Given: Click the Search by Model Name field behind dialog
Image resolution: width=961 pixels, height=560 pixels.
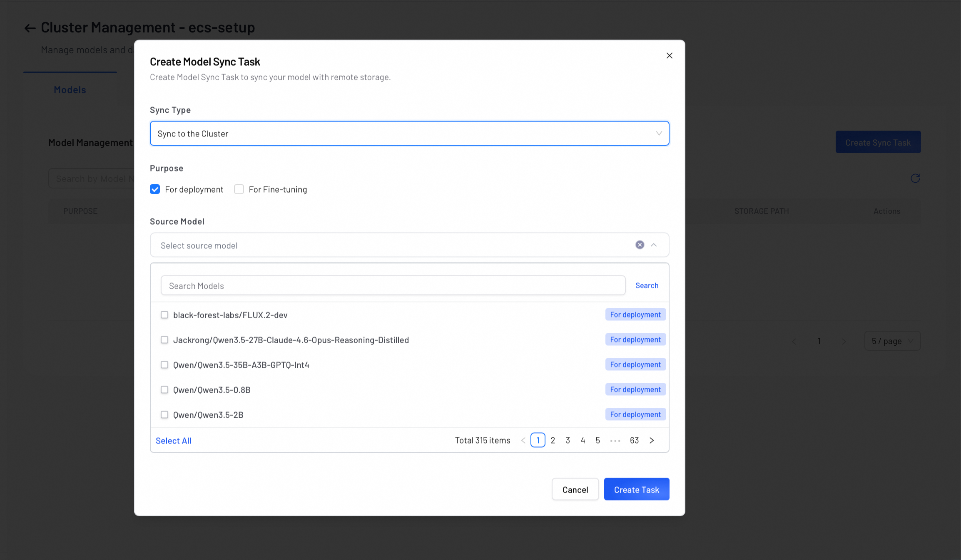Looking at the screenshot, I should coord(92,178).
